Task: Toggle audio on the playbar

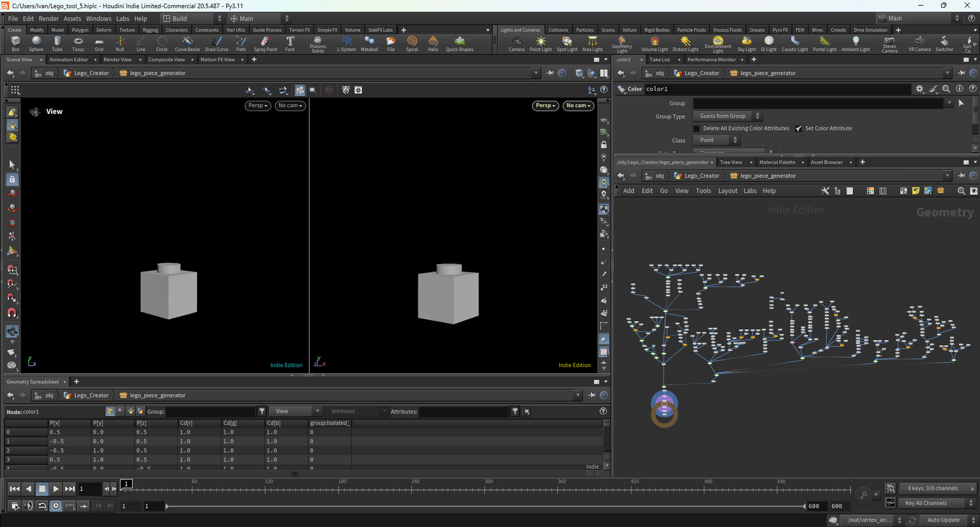Action: (x=28, y=506)
